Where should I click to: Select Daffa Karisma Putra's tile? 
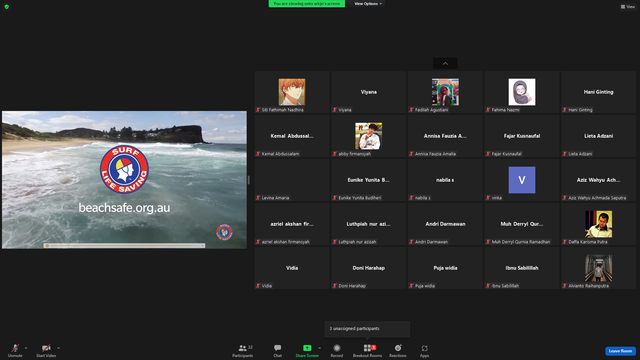[x=598, y=224]
